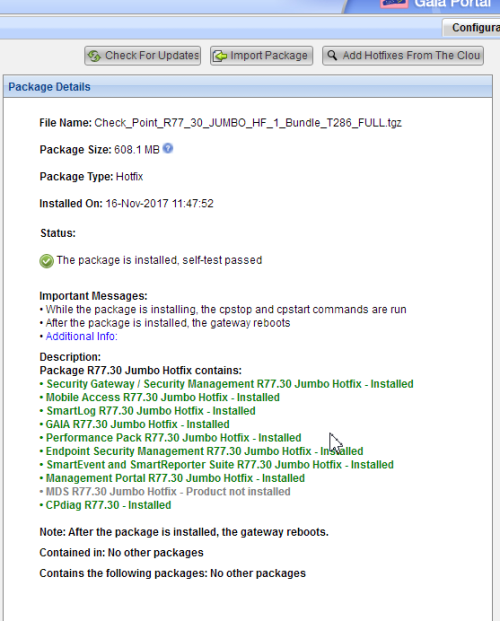Click Add Hotfixes From The Cloud button

pyautogui.click(x=403, y=55)
